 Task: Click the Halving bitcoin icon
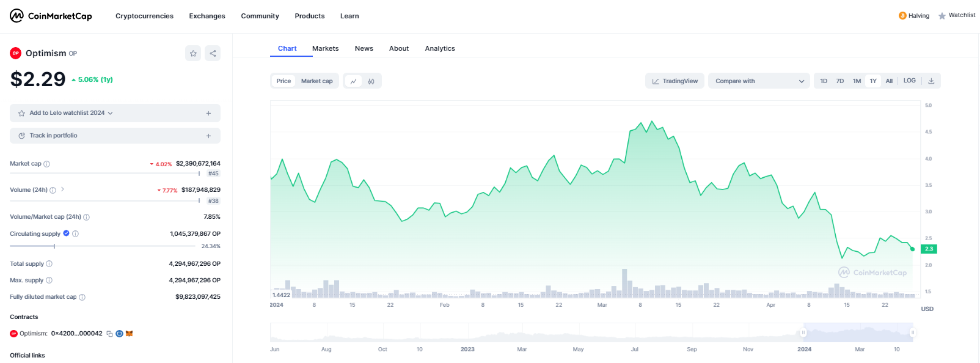pos(902,16)
